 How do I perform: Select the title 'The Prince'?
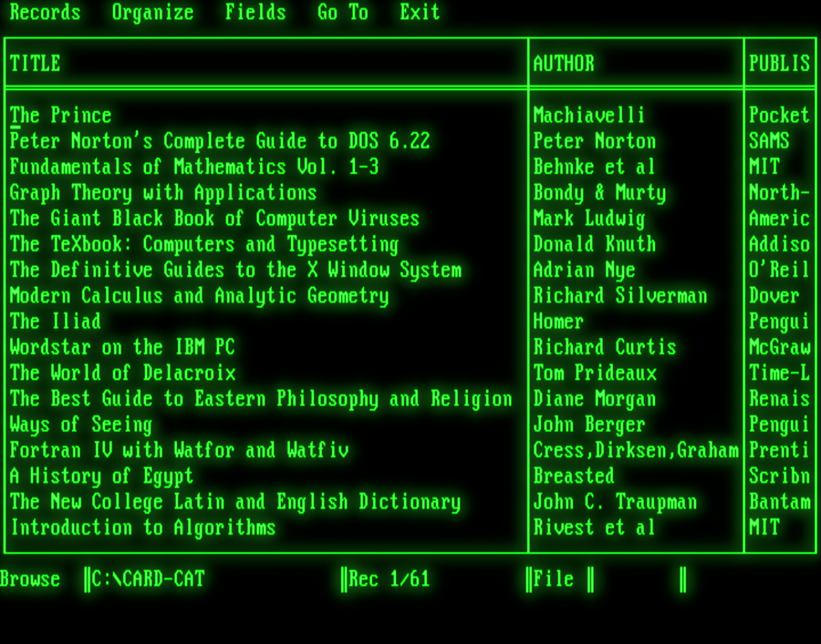[x=61, y=115]
